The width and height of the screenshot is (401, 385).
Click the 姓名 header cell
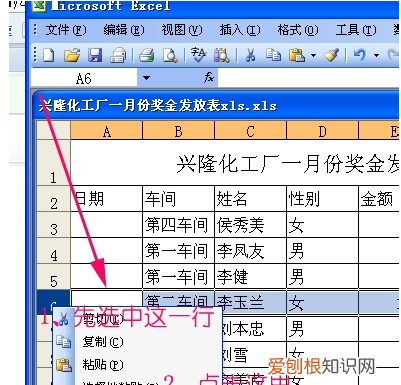pos(251,199)
